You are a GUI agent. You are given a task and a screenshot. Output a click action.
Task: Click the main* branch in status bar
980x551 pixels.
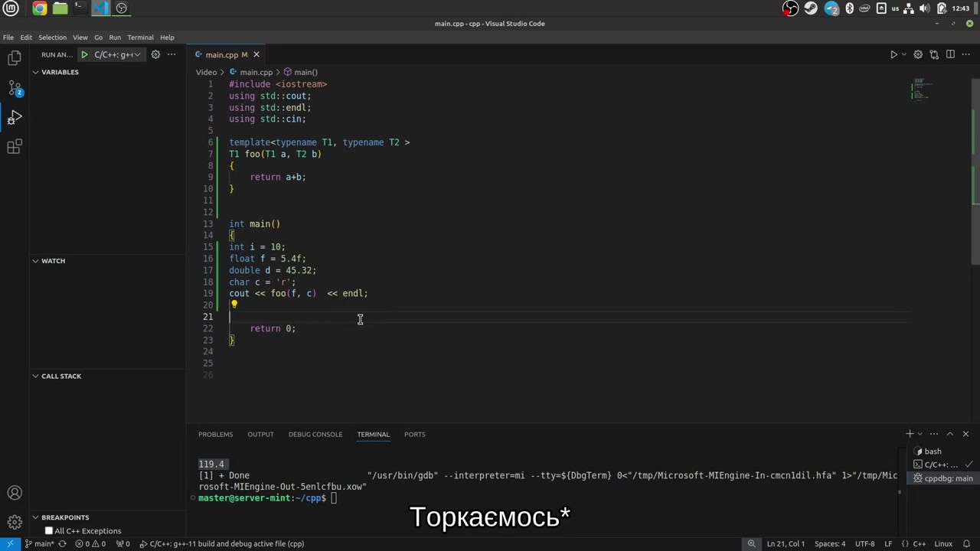(x=39, y=544)
